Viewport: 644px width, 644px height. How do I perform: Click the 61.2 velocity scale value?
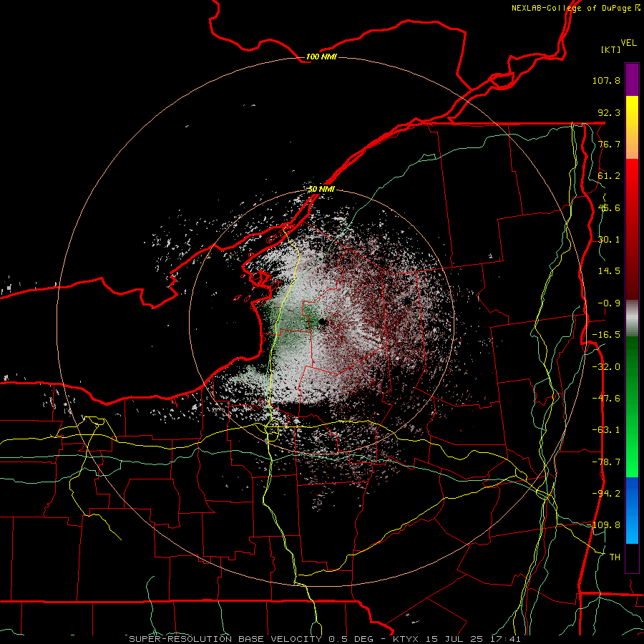609,176
